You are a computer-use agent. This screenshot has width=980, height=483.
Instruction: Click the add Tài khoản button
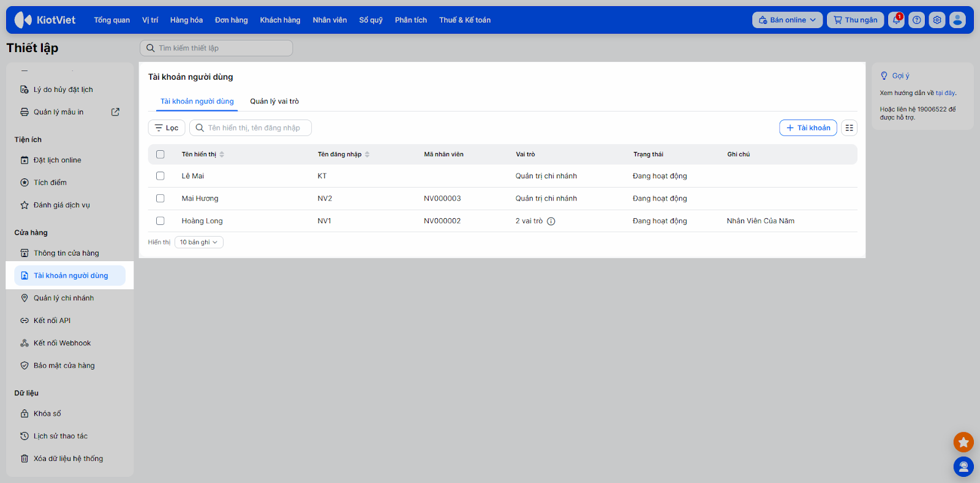click(808, 128)
